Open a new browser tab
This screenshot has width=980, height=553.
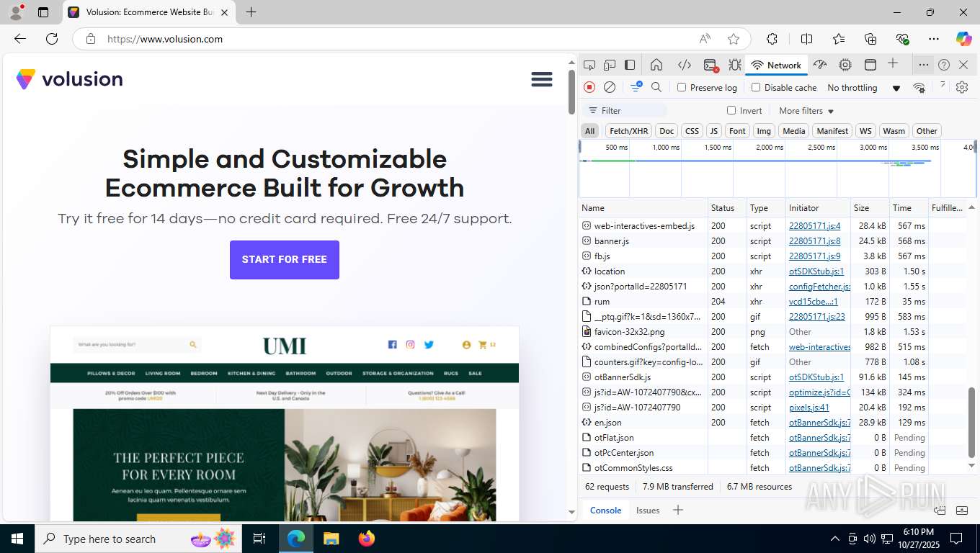(x=251, y=12)
